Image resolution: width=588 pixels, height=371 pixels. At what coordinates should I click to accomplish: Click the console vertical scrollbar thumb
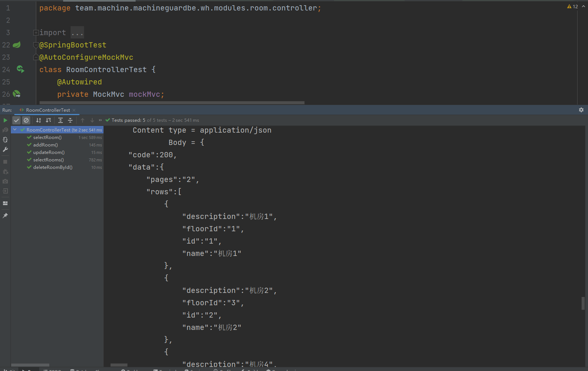click(583, 303)
